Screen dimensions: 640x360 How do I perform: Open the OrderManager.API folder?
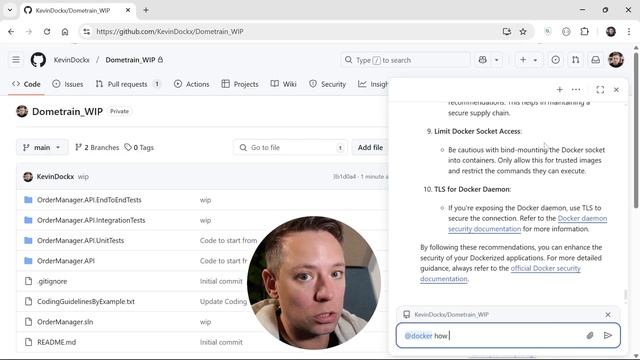click(66, 261)
